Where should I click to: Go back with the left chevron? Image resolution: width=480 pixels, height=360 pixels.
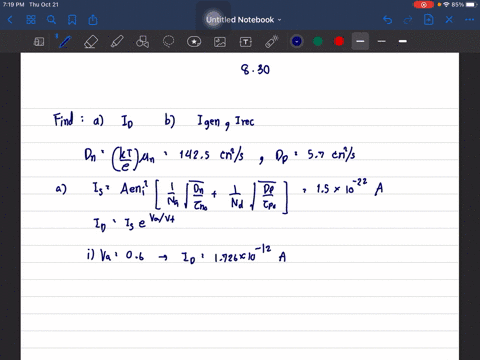click(10, 20)
